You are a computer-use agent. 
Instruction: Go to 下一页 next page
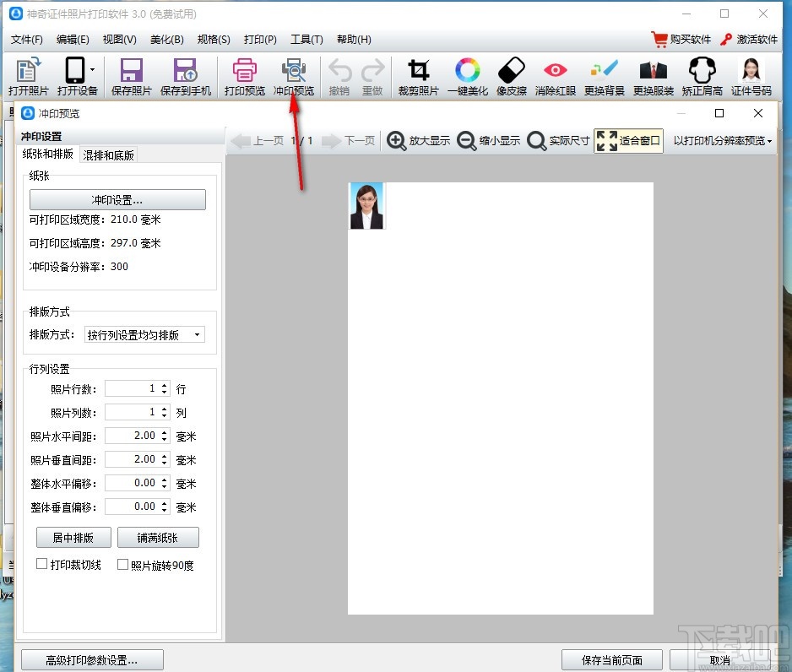click(349, 140)
